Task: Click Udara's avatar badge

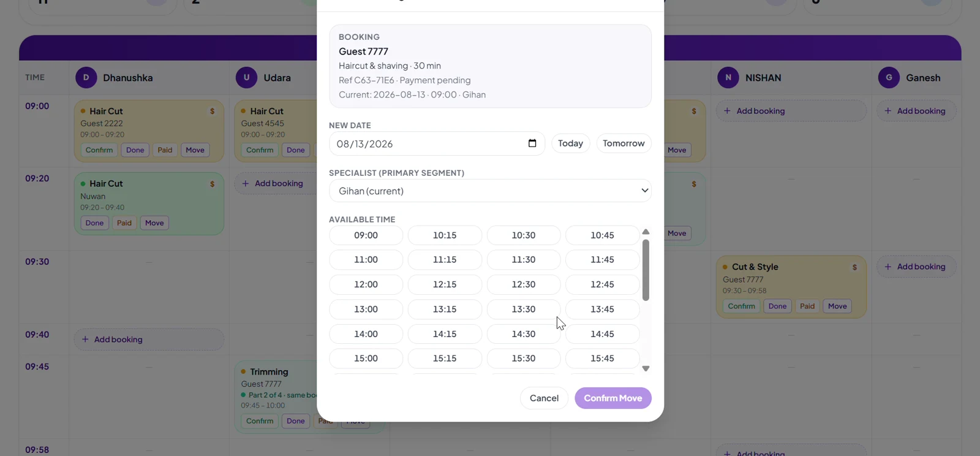Action: pyautogui.click(x=247, y=78)
